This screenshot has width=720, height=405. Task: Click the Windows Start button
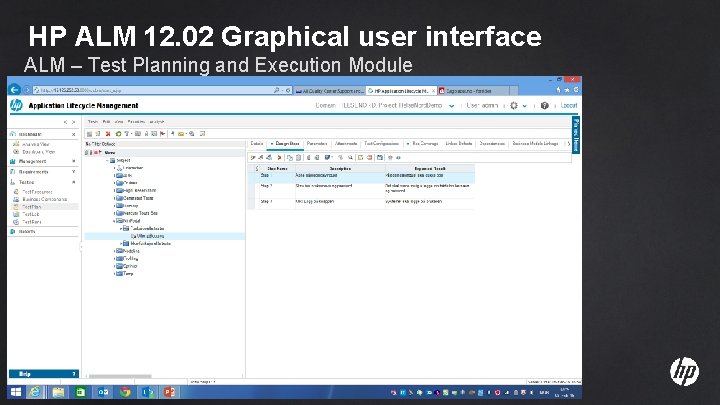[x=16, y=392]
